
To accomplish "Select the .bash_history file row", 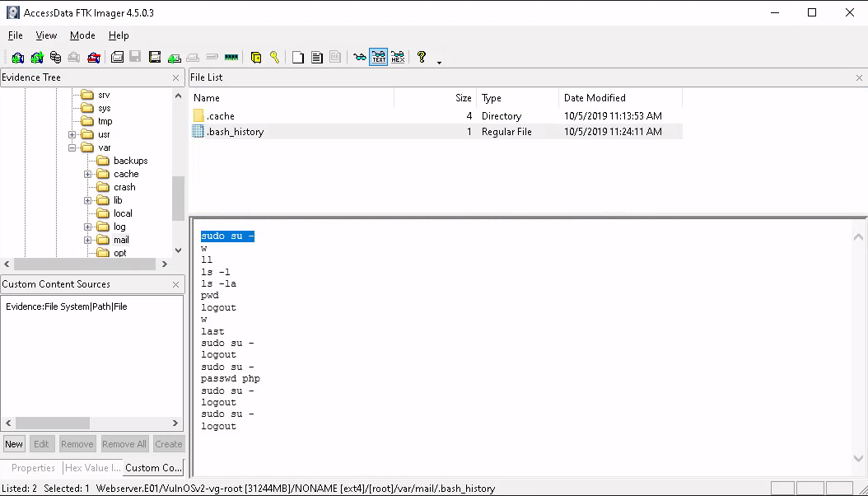I will pos(437,132).
